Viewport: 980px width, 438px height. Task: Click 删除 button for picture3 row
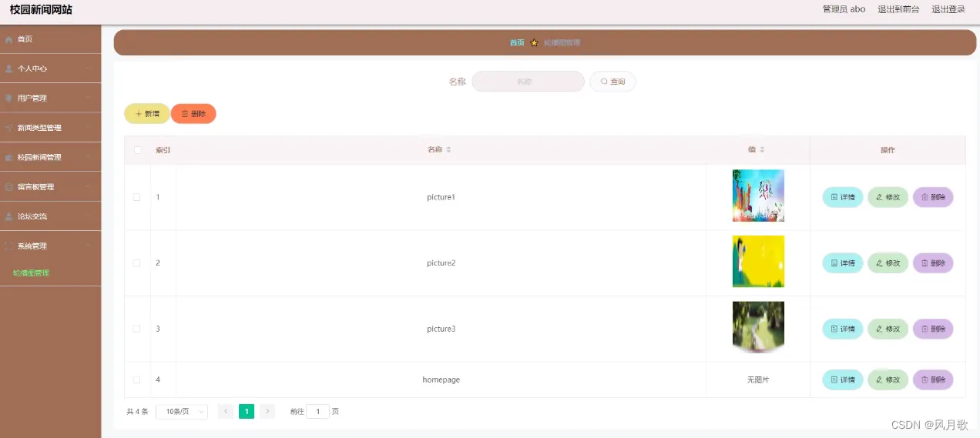(x=933, y=329)
